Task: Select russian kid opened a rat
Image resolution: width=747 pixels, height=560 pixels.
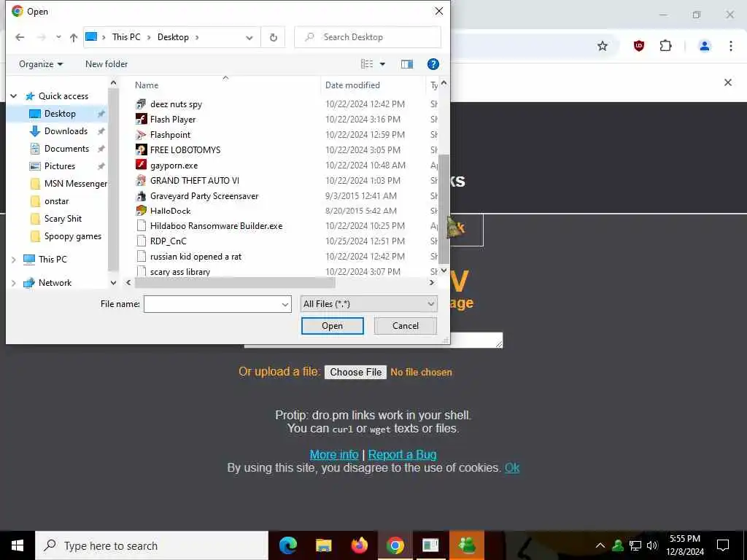Action: [x=196, y=257]
